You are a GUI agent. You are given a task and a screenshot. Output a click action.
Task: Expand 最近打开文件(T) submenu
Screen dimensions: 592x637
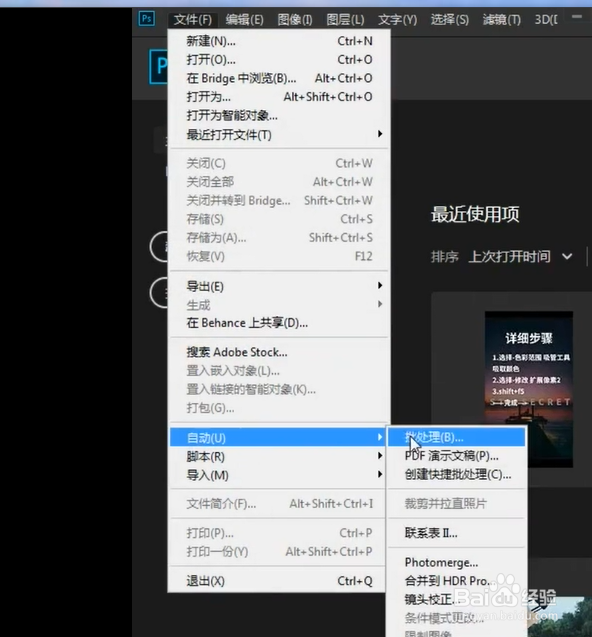279,134
